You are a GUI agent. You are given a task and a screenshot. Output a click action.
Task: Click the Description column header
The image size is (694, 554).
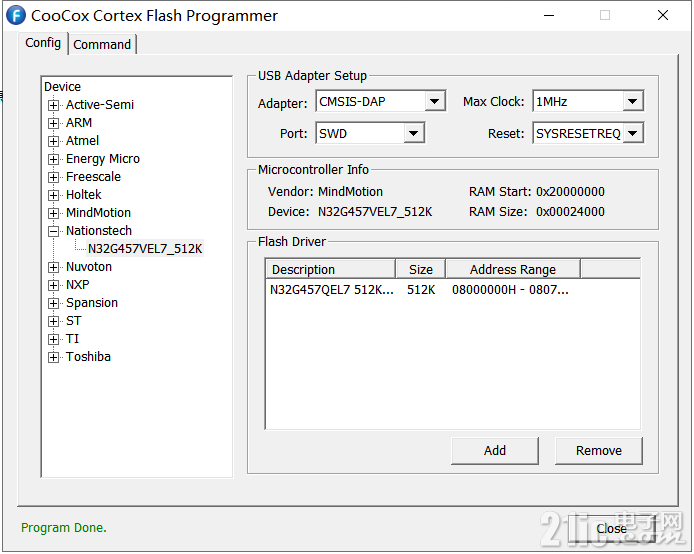point(331,269)
